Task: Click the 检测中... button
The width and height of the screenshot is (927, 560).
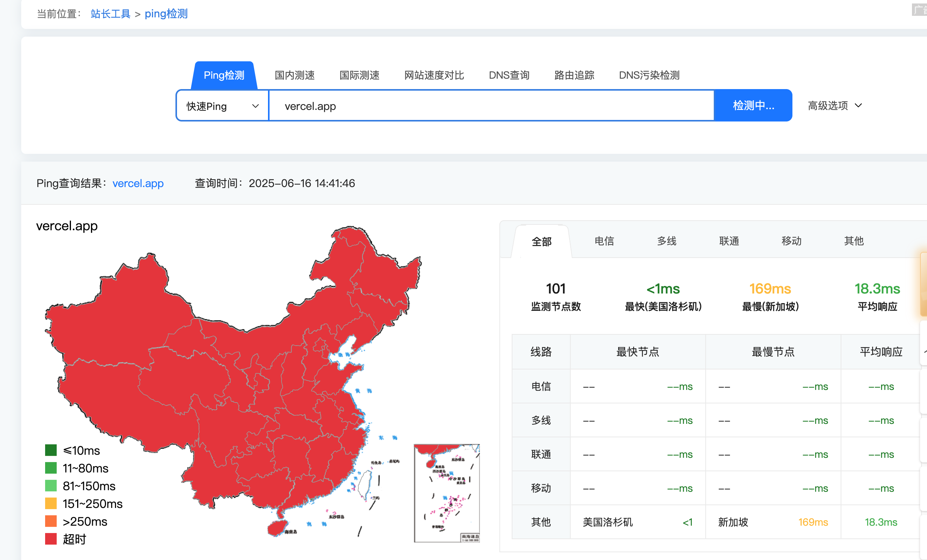Action: (753, 105)
